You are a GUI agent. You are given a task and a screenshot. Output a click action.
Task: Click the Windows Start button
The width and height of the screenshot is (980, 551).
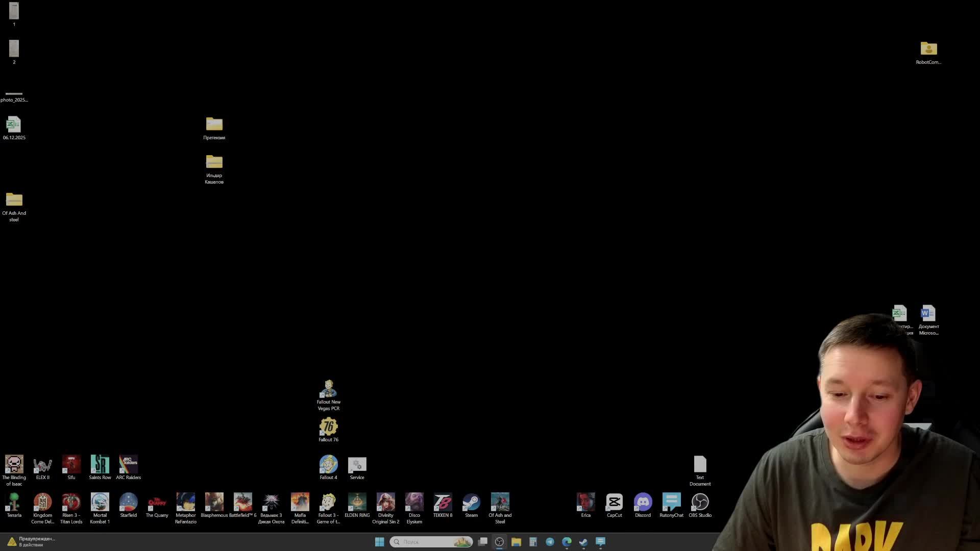point(379,542)
